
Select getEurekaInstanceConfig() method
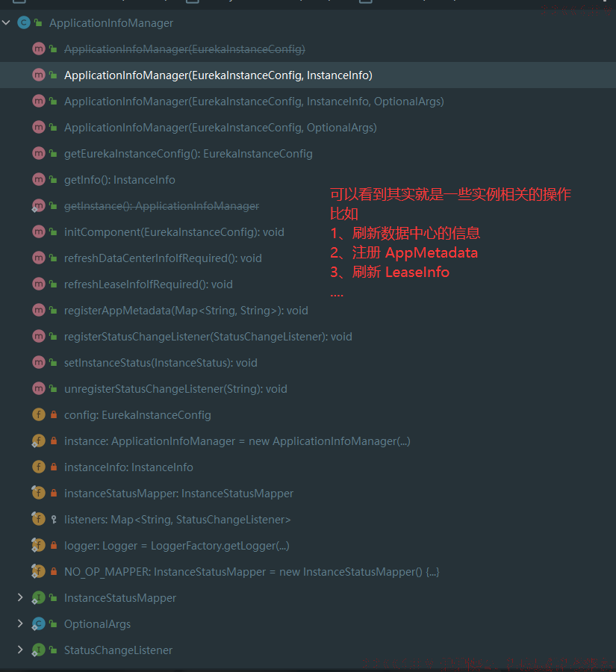(308, 153)
